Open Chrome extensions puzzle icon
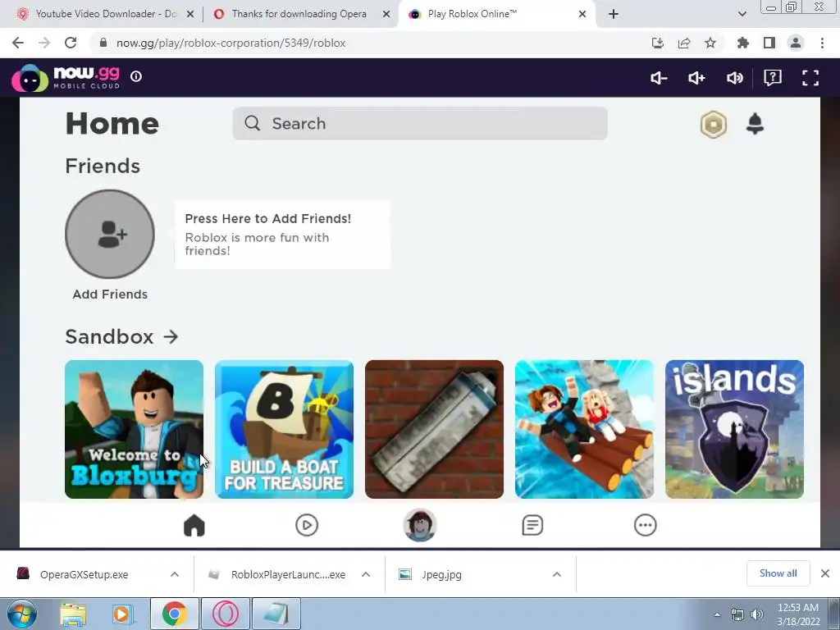The height and width of the screenshot is (630, 840). pyautogui.click(x=743, y=43)
